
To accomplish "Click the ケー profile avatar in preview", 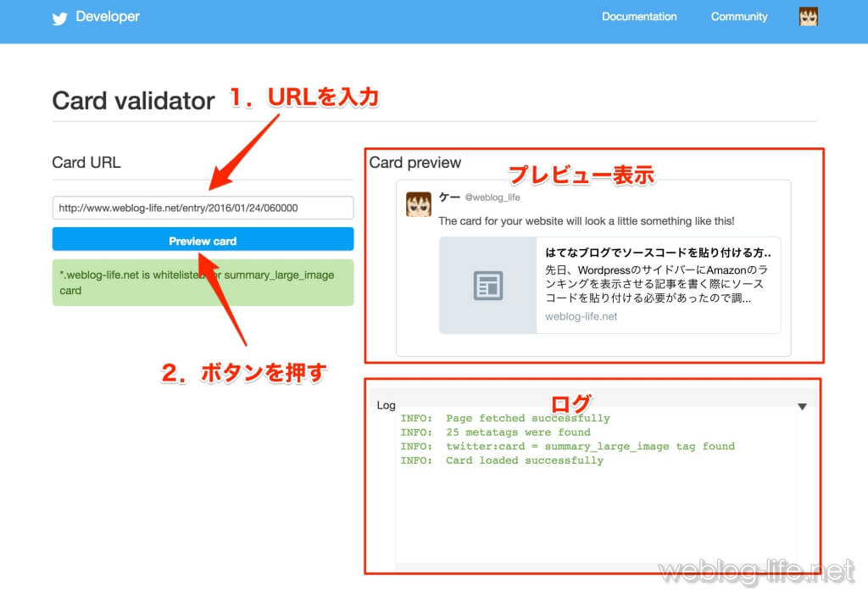I will tap(418, 204).
